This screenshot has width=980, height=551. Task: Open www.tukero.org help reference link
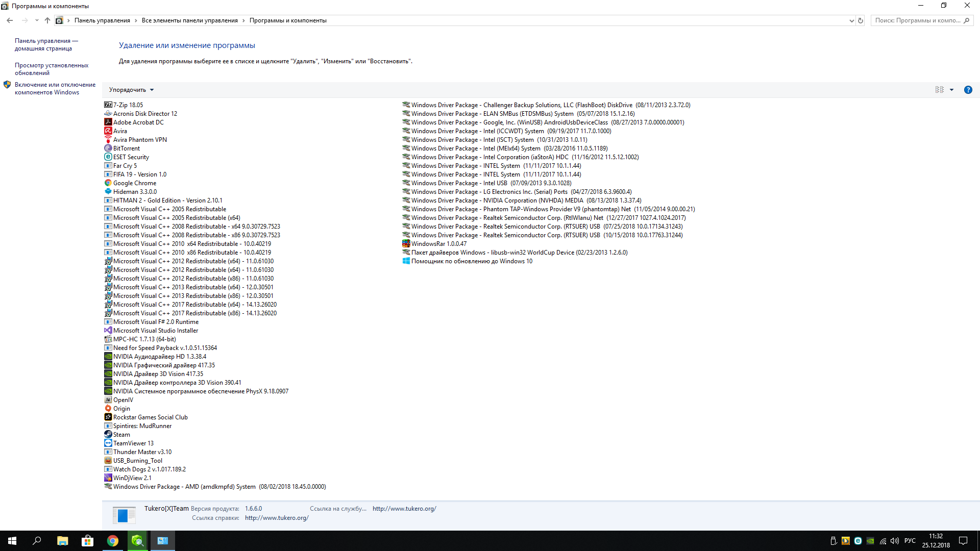(277, 518)
